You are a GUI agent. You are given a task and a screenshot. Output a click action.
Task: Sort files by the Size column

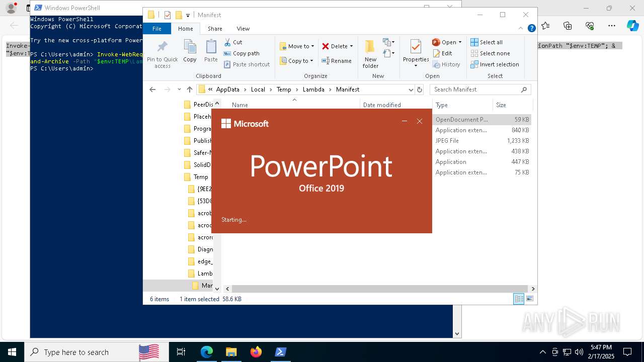click(x=512, y=105)
